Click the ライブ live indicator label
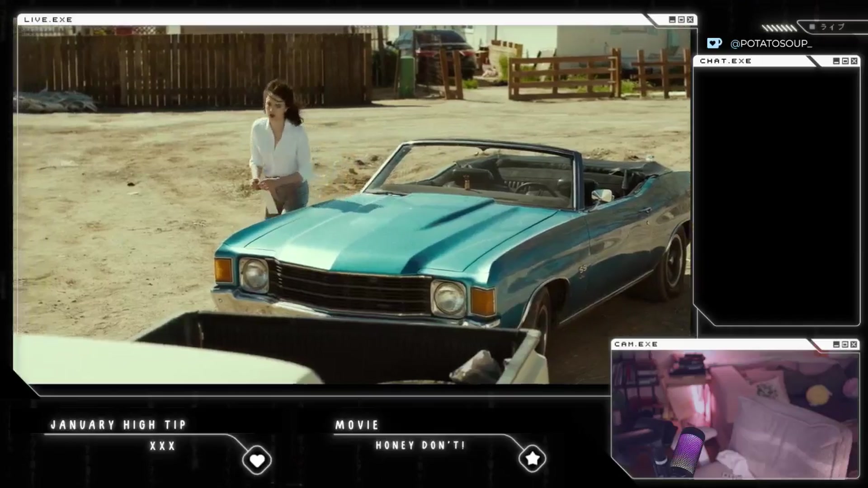 pos(833,27)
